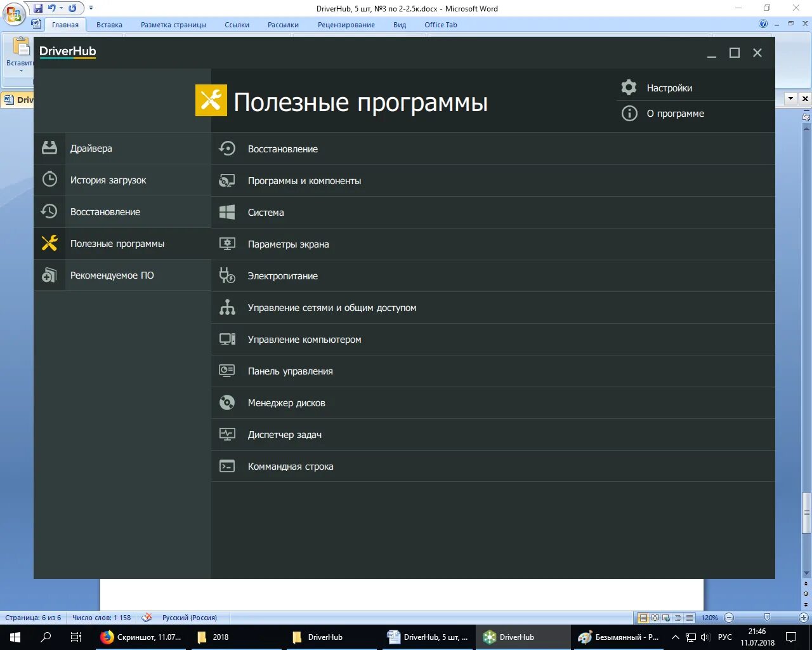Click the Настройки gear icon
The image size is (812, 650).
click(629, 88)
